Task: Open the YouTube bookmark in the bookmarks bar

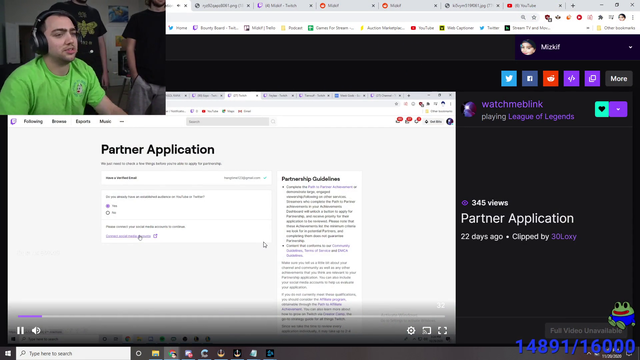Action: coord(422,28)
